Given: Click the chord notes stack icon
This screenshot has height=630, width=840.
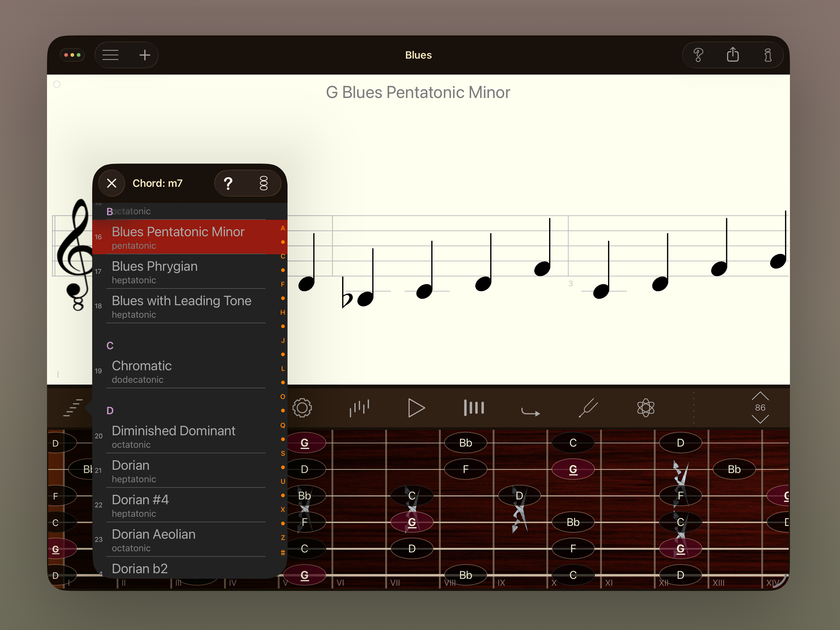Looking at the screenshot, I should point(263,183).
